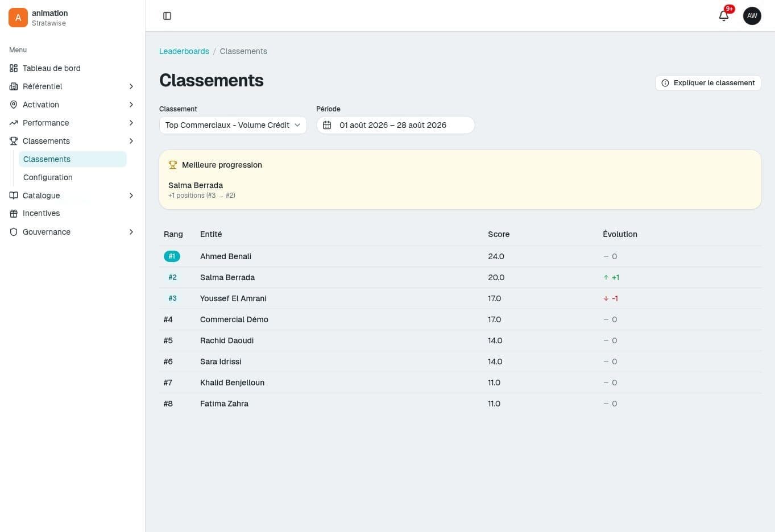Screen dimensions: 775x532
Task: Click the Tableau de bord grid icon
Action: click(14, 68)
